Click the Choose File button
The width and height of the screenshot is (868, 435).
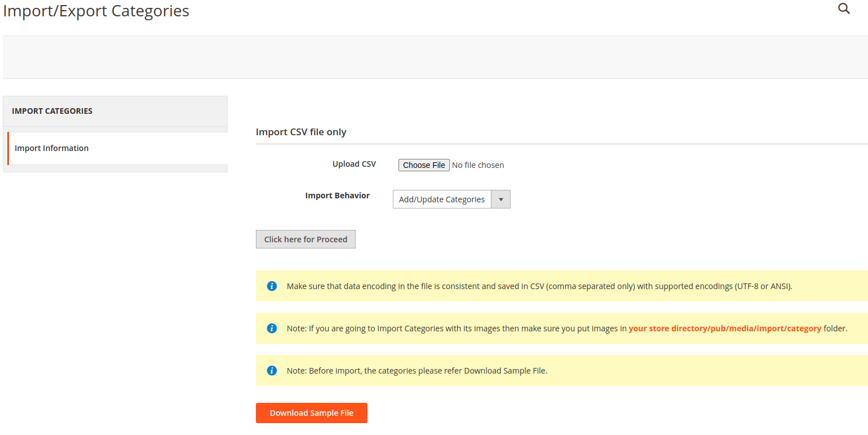[424, 165]
